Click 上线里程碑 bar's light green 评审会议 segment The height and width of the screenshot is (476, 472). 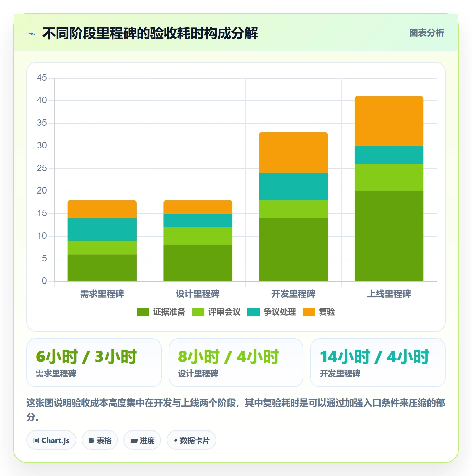coord(389,177)
